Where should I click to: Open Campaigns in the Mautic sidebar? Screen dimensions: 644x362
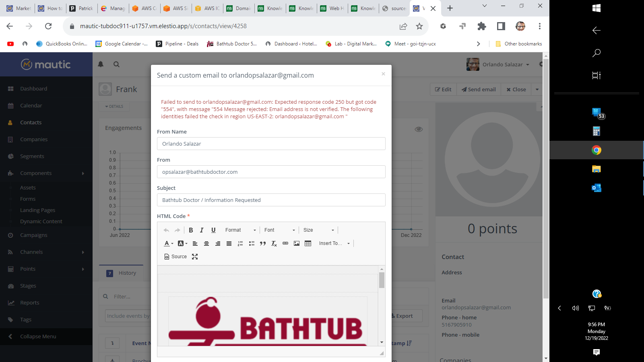[33, 235]
